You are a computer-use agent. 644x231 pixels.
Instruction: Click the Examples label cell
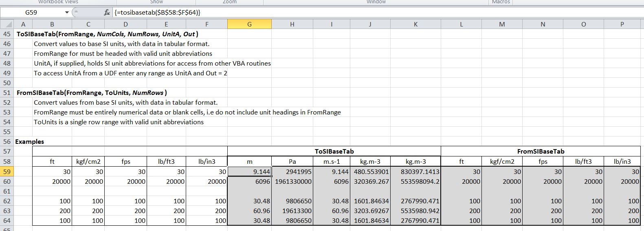click(x=29, y=142)
